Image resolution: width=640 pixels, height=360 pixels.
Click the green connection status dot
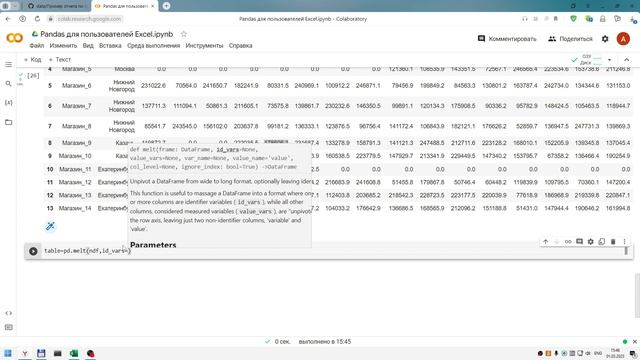[x=624, y=342]
